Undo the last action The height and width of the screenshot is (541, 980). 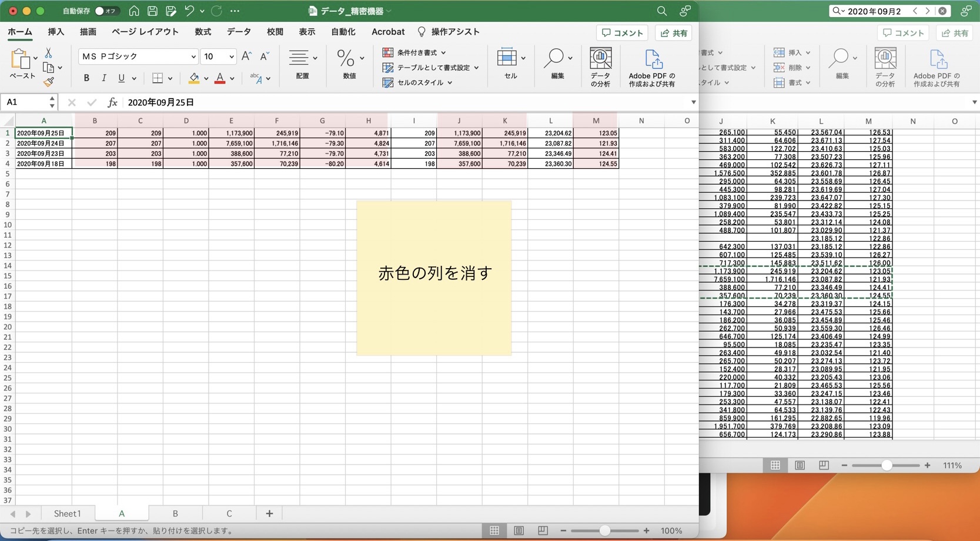(x=189, y=11)
